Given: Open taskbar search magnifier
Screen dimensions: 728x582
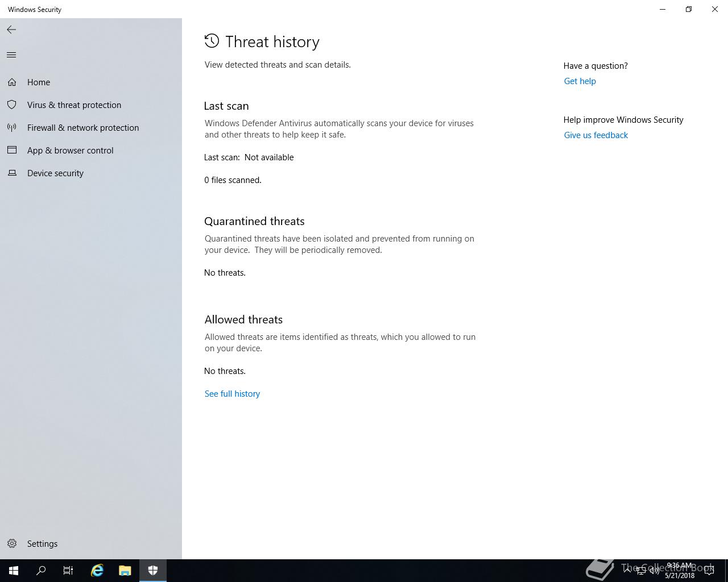Looking at the screenshot, I should pyautogui.click(x=41, y=571).
